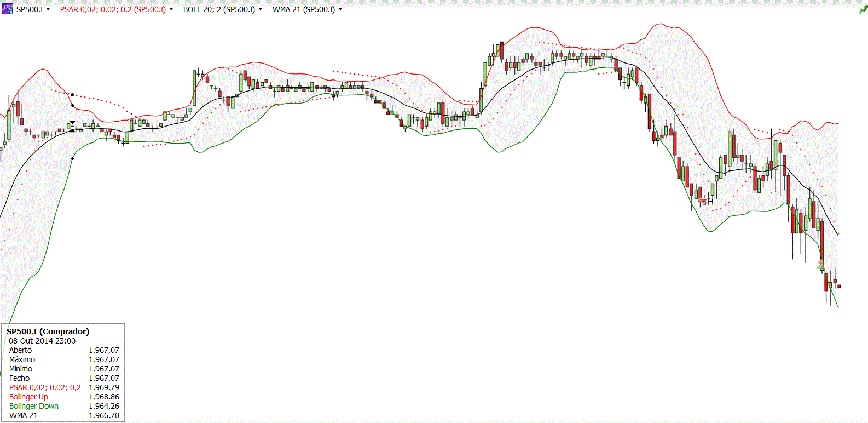Viewport: 868px width, 423px height.
Task: Click the WMA 21 (SP500.I) label
Action: tap(304, 9)
